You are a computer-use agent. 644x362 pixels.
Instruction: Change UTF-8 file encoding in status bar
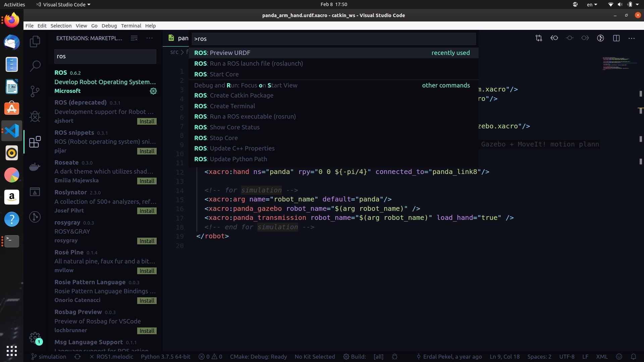click(567, 357)
